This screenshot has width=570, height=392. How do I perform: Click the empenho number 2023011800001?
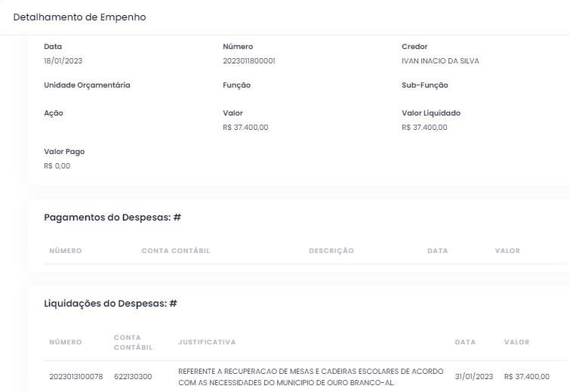249,61
